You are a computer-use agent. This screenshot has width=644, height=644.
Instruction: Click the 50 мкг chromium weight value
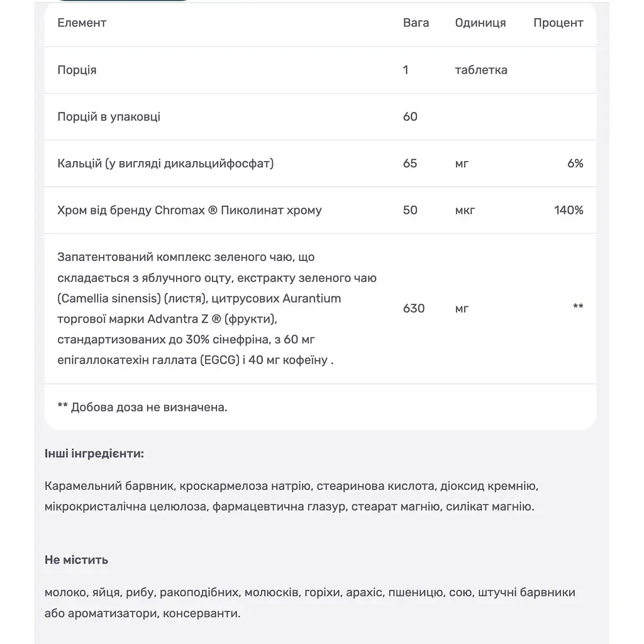pyautogui.click(x=410, y=210)
